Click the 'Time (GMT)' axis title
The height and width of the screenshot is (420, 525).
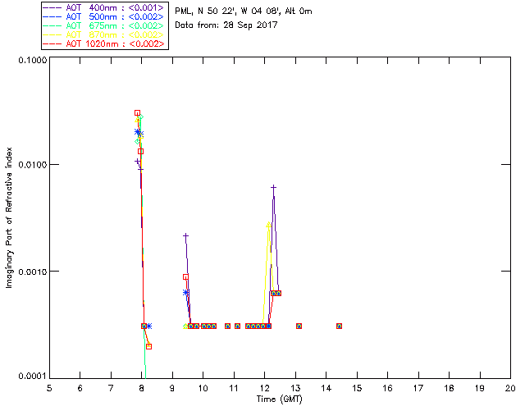point(280,399)
